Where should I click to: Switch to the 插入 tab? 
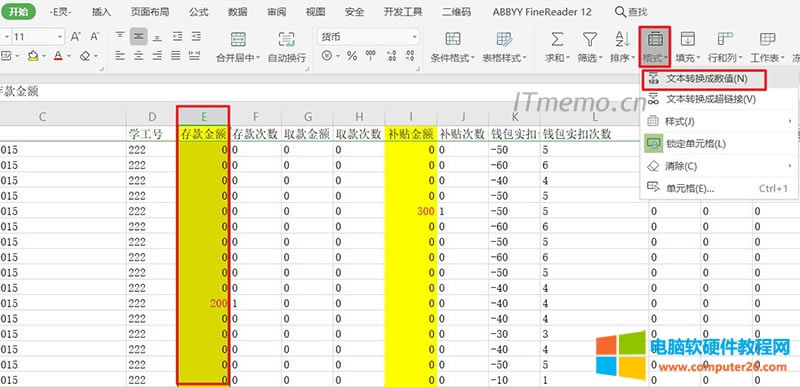pos(101,12)
